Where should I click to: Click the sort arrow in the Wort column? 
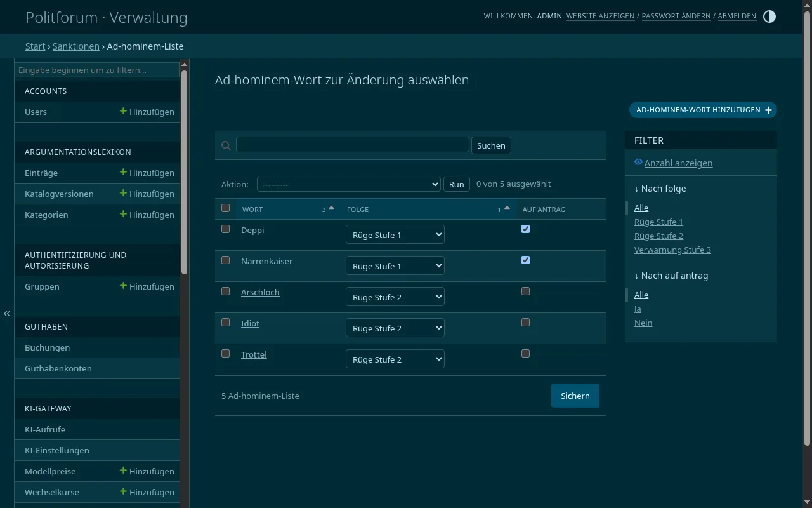(331, 208)
